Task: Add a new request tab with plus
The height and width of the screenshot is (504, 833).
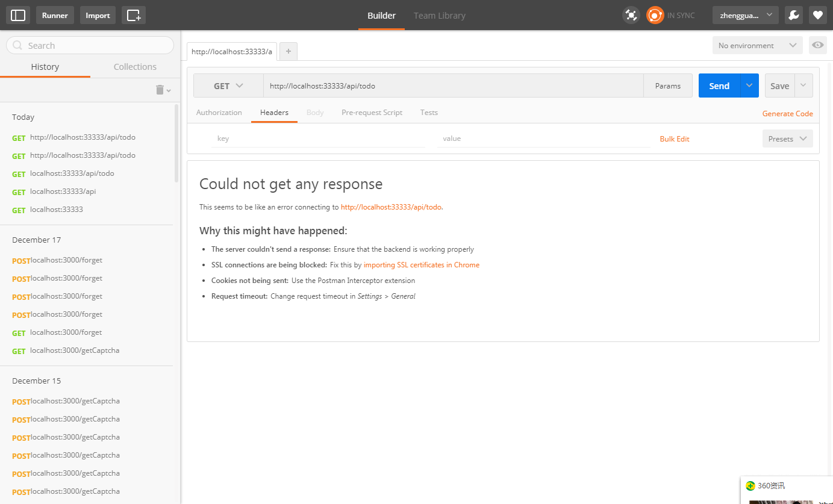Action: tap(288, 52)
